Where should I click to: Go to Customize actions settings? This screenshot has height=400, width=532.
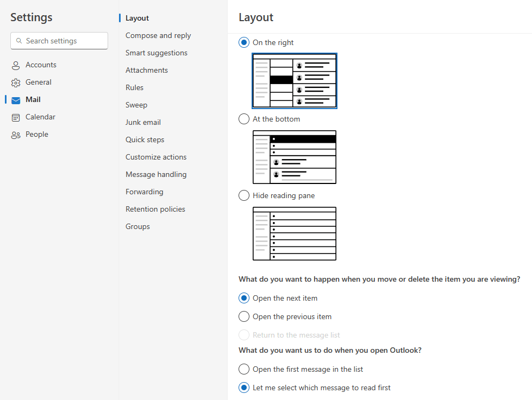pyautogui.click(x=156, y=157)
